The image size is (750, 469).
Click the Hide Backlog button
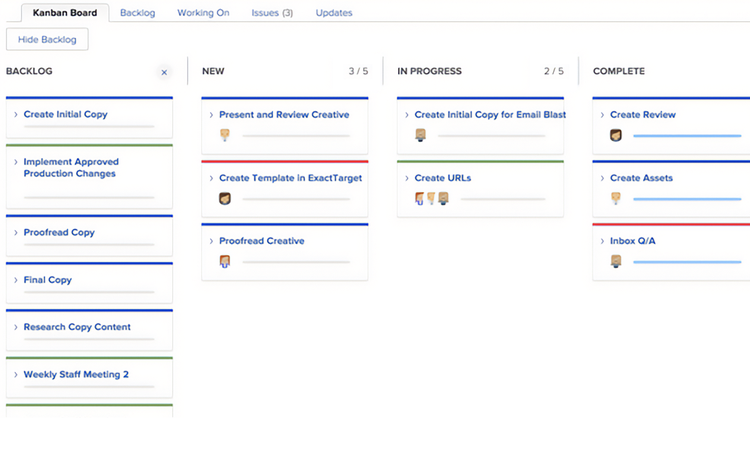click(x=47, y=39)
